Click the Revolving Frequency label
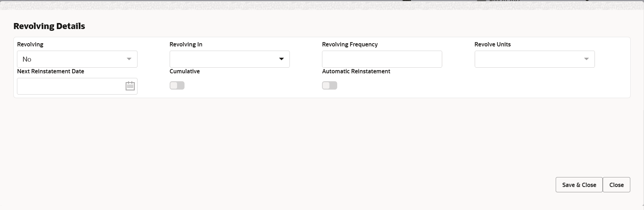644x210 pixels. coord(350,44)
